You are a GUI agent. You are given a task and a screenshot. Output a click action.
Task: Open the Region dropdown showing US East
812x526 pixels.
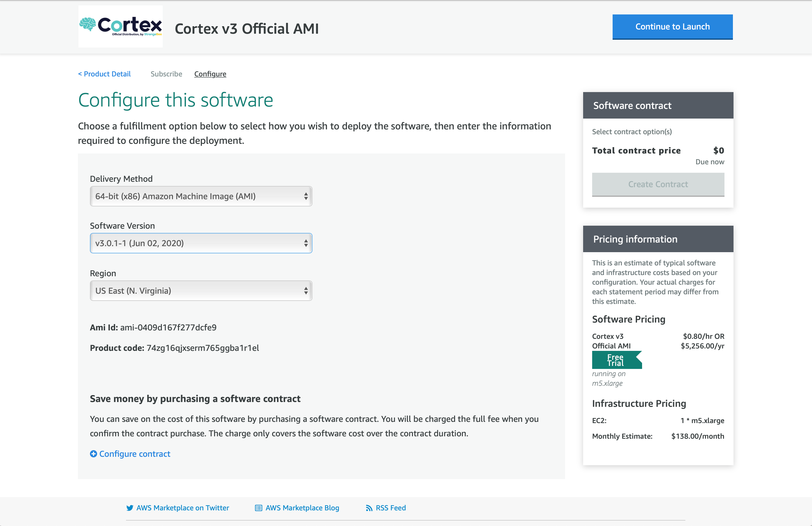click(201, 290)
